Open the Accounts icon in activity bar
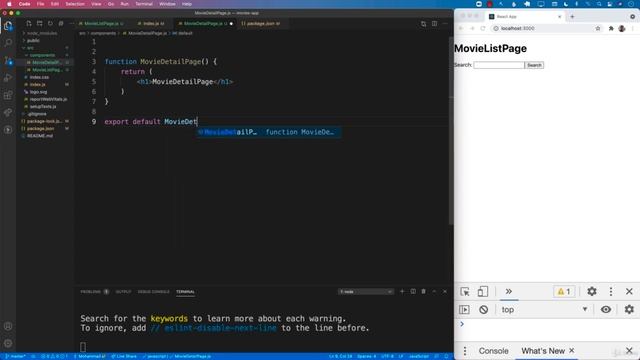Viewport: 640px width, 360px height. point(8,326)
